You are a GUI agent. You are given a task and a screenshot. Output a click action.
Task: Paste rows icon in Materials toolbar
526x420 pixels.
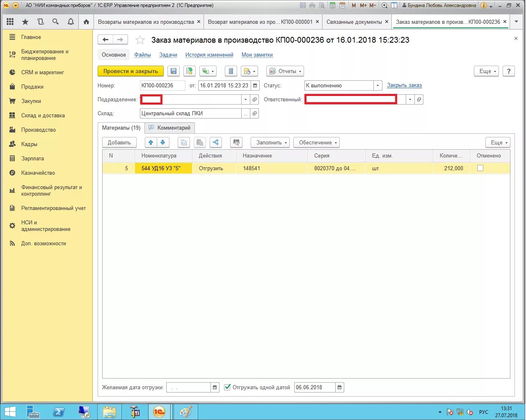tap(200, 142)
